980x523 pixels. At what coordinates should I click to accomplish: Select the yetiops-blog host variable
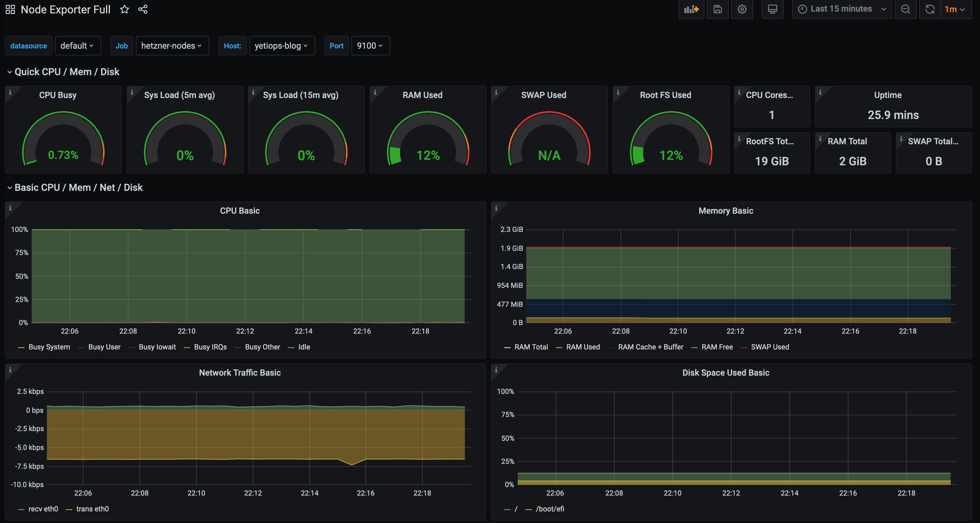(x=282, y=46)
